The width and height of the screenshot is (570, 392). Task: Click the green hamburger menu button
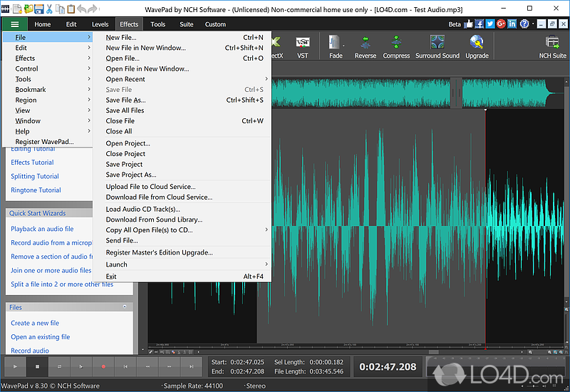coord(14,24)
